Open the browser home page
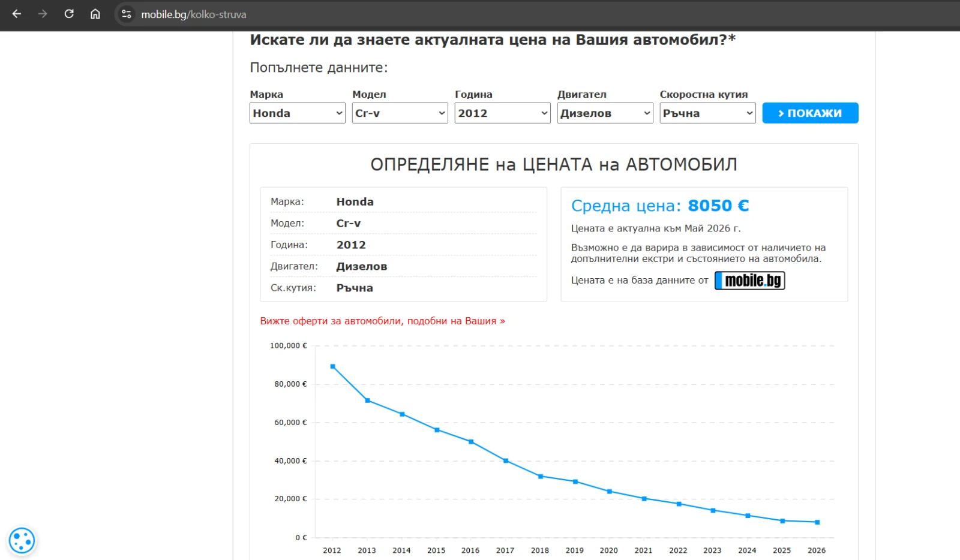Viewport: 960px width, 560px height. [95, 14]
